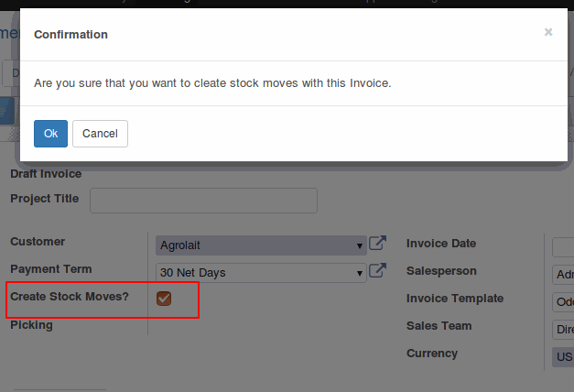Click the Cancel button
The width and height of the screenshot is (574, 392).
tap(100, 134)
